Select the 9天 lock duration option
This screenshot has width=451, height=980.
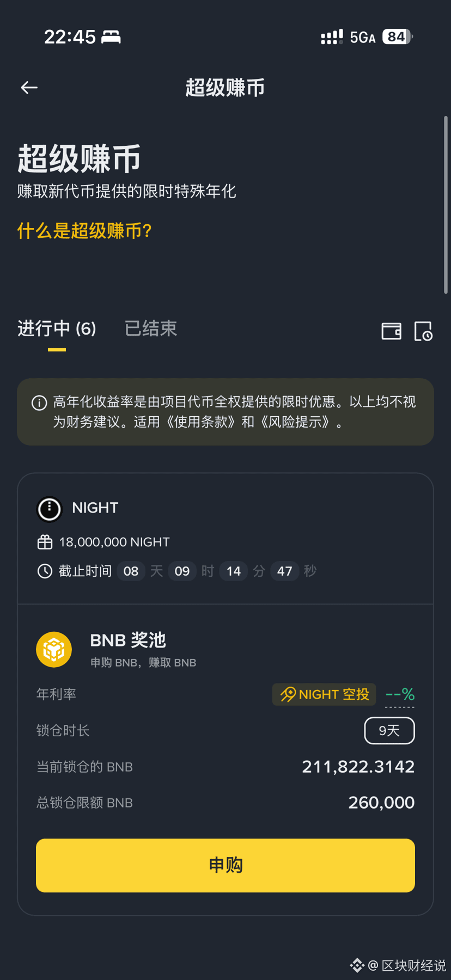tap(389, 730)
